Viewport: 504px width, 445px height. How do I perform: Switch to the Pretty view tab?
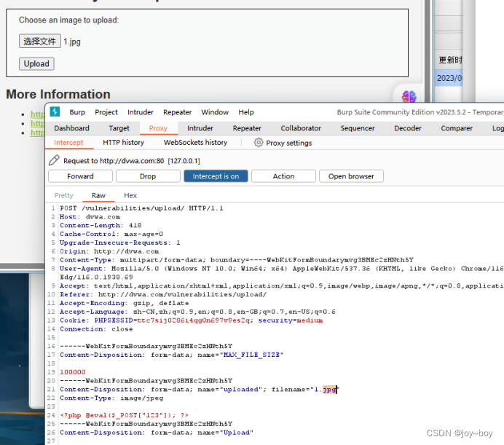click(x=63, y=195)
